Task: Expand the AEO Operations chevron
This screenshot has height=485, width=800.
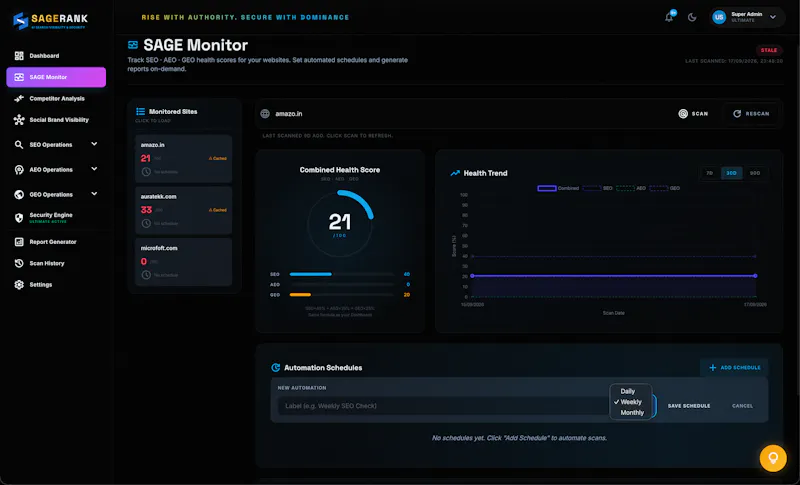Action: click(x=94, y=169)
